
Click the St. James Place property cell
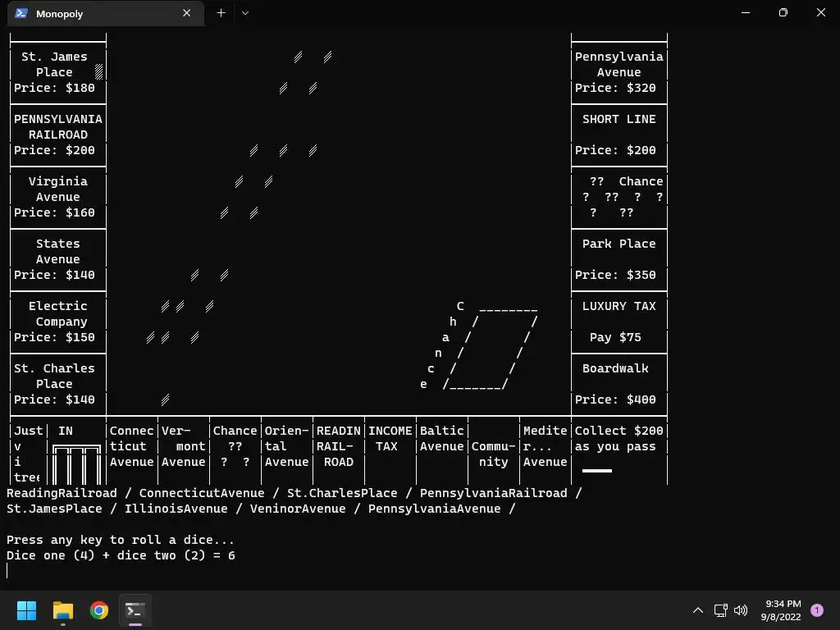pos(58,72)
